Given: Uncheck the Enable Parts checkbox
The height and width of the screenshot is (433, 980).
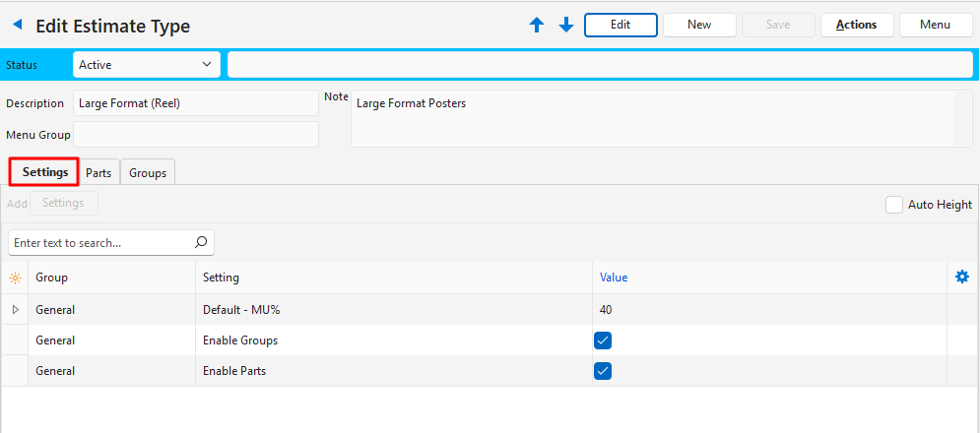Looking at the screenshot, I should (x=604, y=371).
